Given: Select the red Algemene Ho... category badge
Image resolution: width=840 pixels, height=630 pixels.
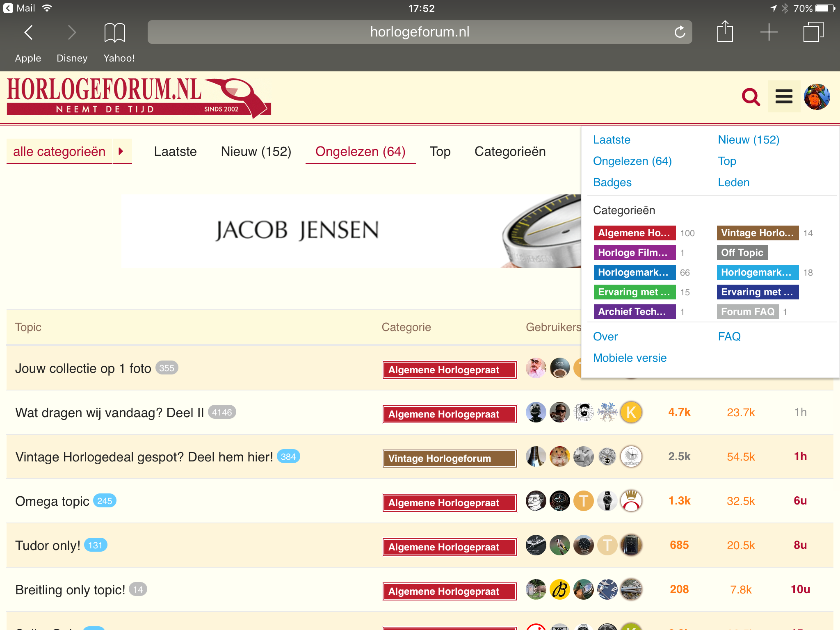Looking at the screenshot, I should [x=635, y=233].
